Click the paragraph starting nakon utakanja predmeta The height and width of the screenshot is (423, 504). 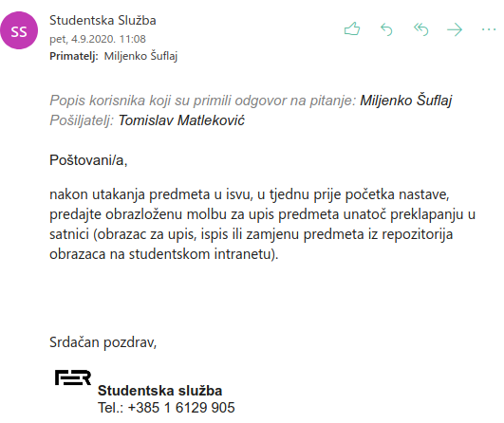coord(262,224)
